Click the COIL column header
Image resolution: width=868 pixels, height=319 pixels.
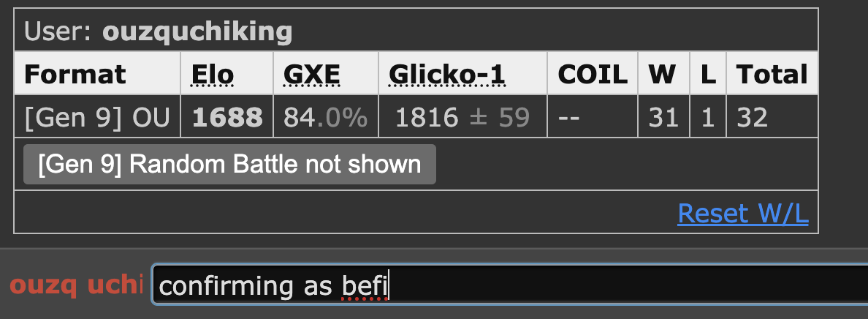(x=593, y=74)
